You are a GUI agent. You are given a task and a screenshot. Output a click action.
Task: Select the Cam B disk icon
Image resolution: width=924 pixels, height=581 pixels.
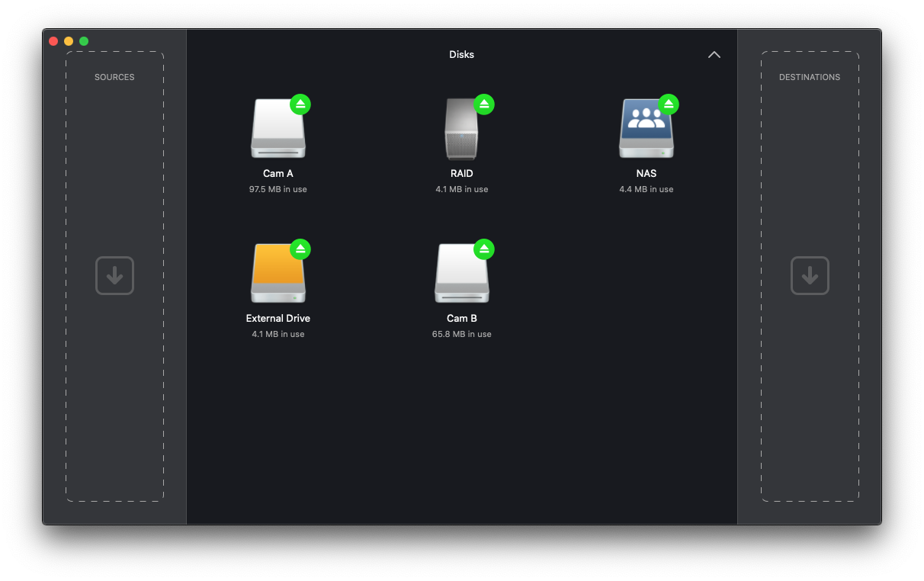pyautogui.click(x=462, y=273)
